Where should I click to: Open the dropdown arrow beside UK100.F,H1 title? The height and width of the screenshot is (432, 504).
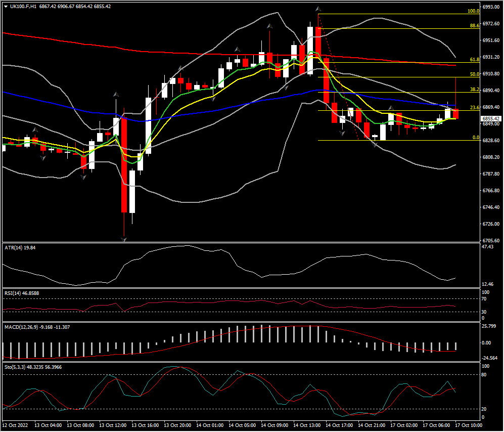pos(6,6)
